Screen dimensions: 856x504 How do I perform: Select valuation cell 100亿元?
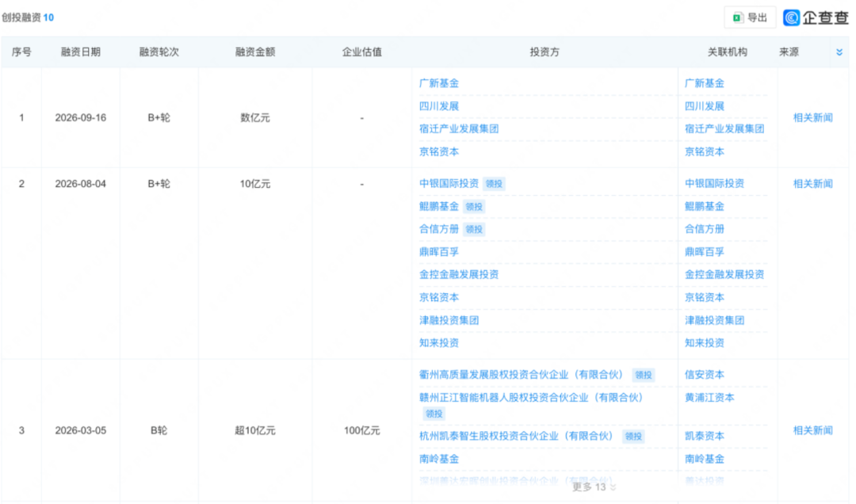[361, 430]
